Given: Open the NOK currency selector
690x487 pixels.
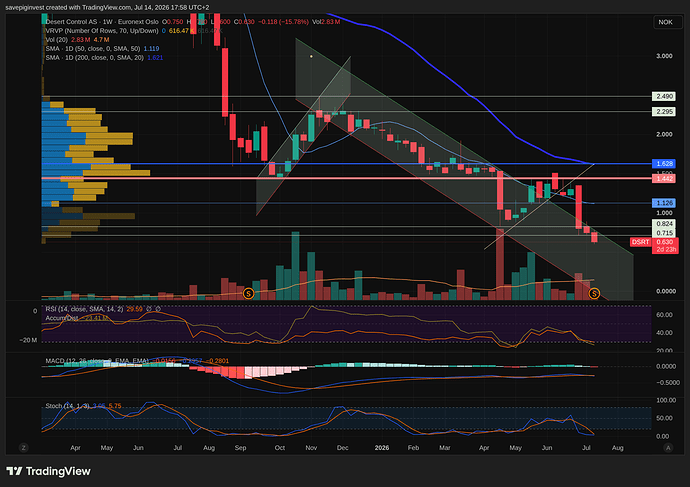Looking at the screenshot, I should click(x=665, y=22).
